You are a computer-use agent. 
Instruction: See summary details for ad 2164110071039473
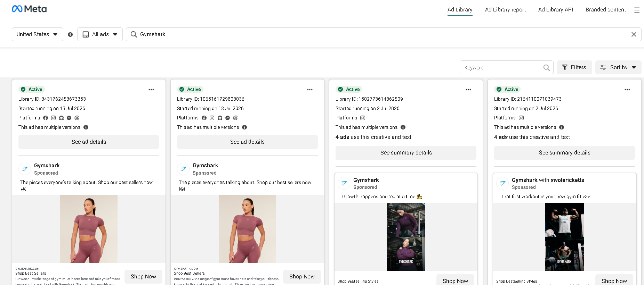(x=564, y=153)
